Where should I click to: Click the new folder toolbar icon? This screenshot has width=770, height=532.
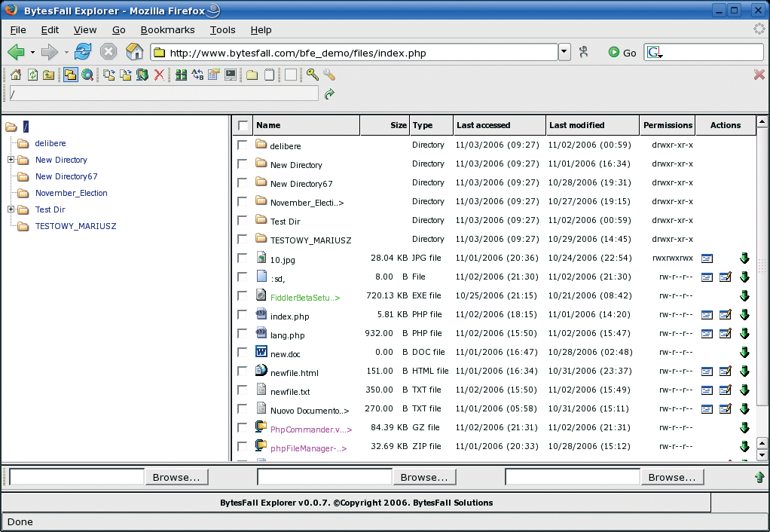tap(252, 75)
